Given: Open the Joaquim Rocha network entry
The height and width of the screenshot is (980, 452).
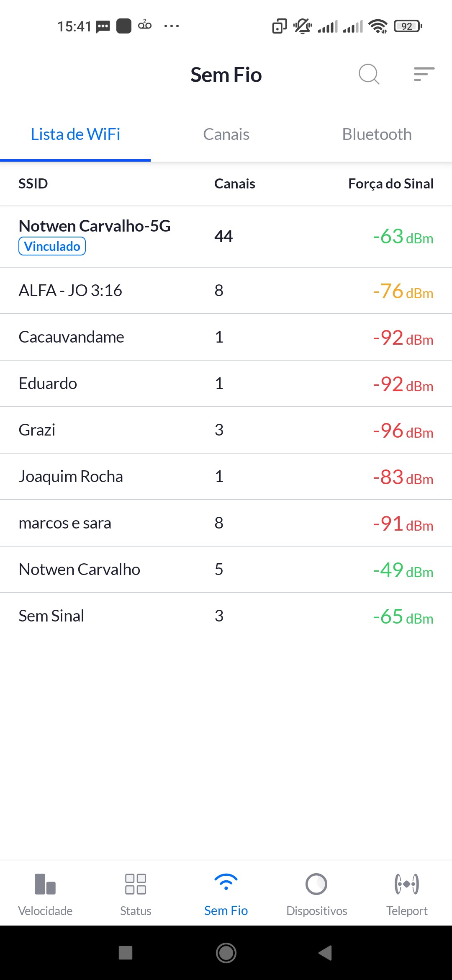Looking at the screenshot, I should pyautogui.click(x=71, y=477).
